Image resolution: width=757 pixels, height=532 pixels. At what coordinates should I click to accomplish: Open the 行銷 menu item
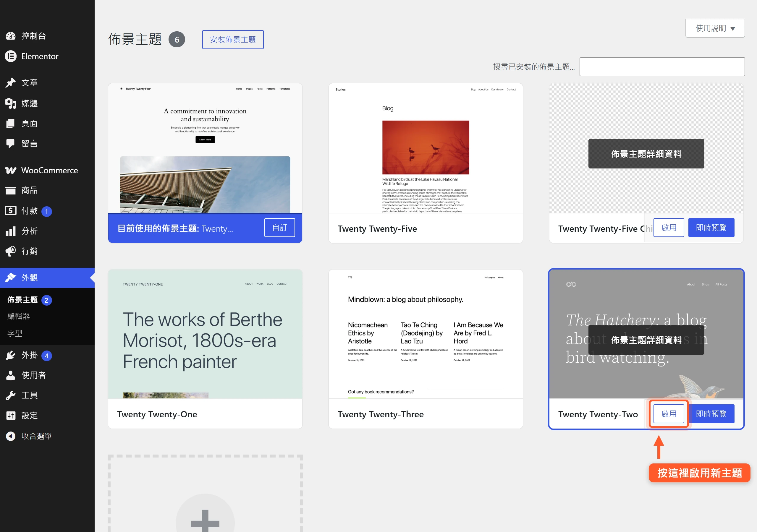[x=47, y=251]
